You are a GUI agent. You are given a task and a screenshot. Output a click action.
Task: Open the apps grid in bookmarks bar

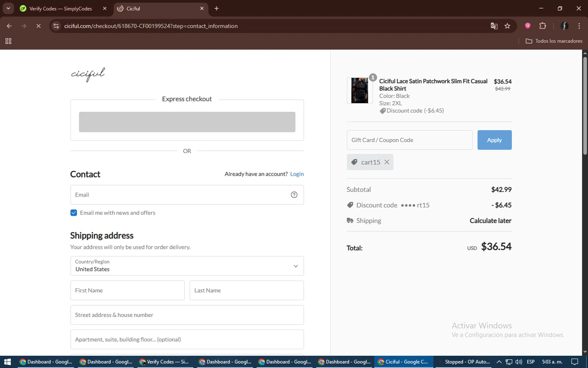tap(8, 41)
